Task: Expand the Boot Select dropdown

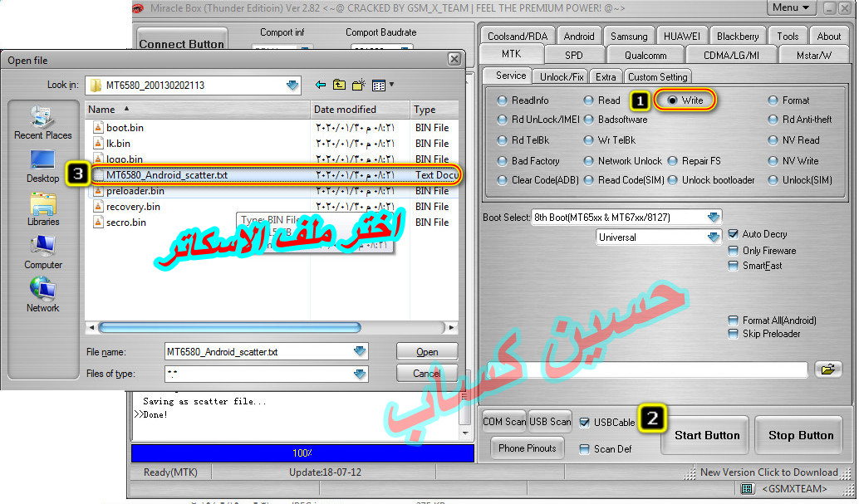Action: point(714,217)
